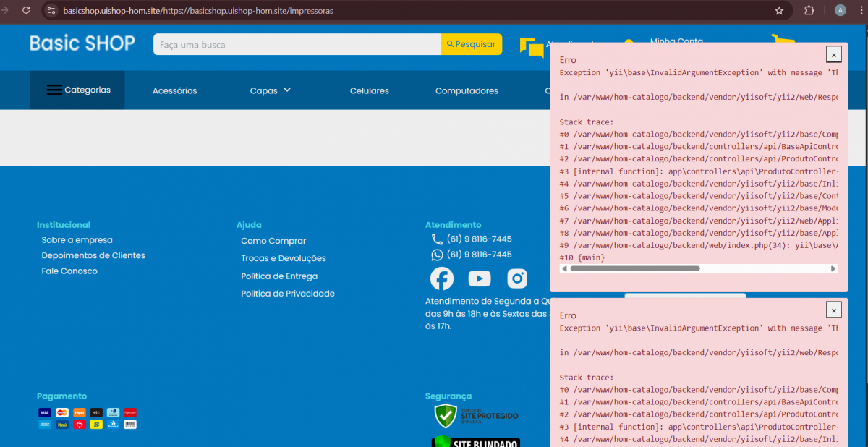Click the WhatsApp icon beside phone number

pyautogui.click(x=437, y=255)
